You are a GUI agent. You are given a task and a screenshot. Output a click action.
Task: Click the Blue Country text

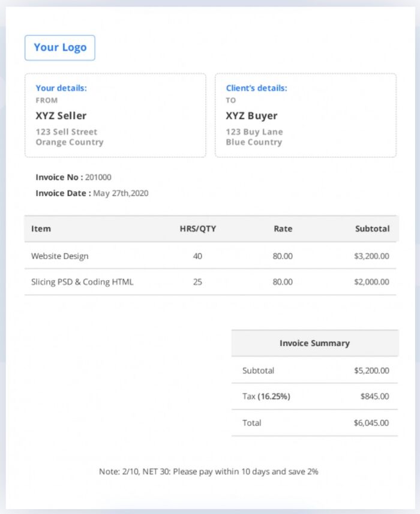[x=253, y=142]
